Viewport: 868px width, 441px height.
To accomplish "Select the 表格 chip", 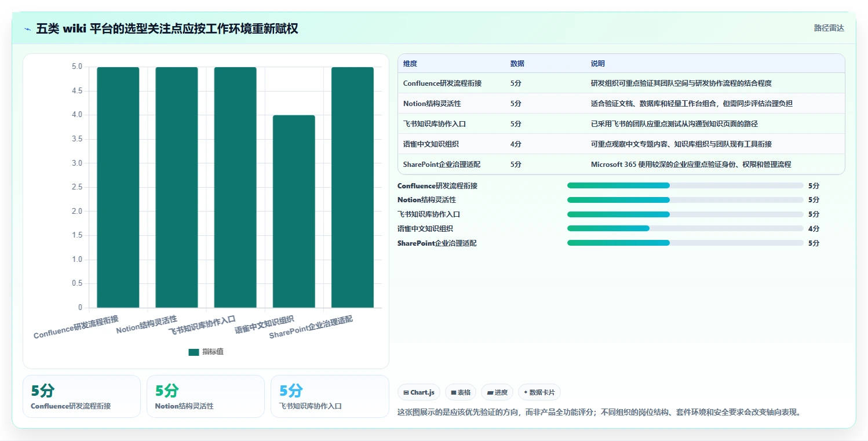I will point(461,392).
